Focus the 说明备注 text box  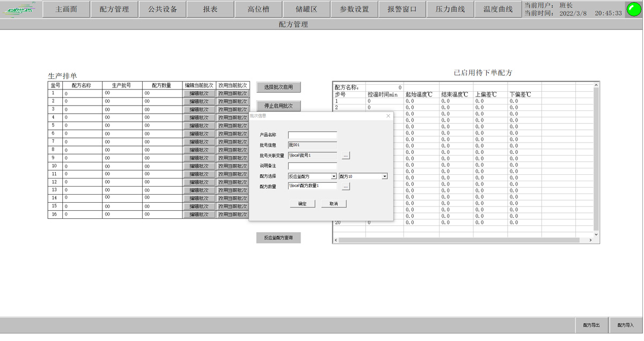[312, 166]
